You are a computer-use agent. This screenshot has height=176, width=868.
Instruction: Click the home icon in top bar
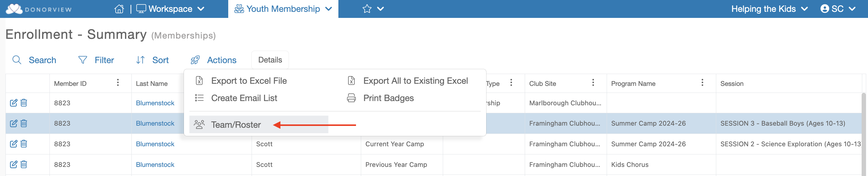pos(119,9)
